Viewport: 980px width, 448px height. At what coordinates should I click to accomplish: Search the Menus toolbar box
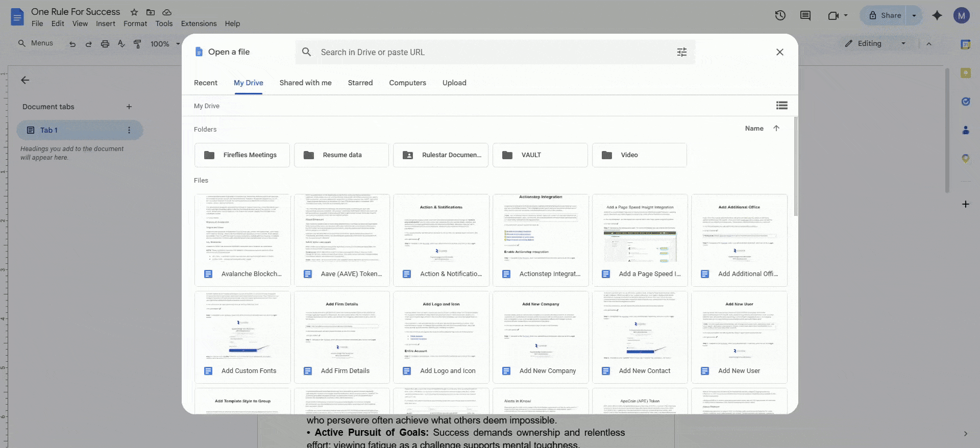coord(36,43)
